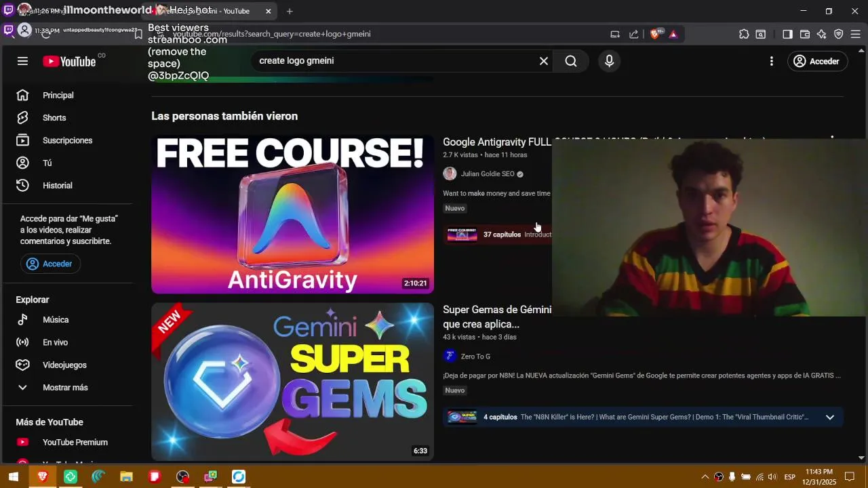Image resolution: width=868 pixels, height=488 pixels.
Task: Click the top-right Acceder sign-in button
Action: tap(817, 61)
